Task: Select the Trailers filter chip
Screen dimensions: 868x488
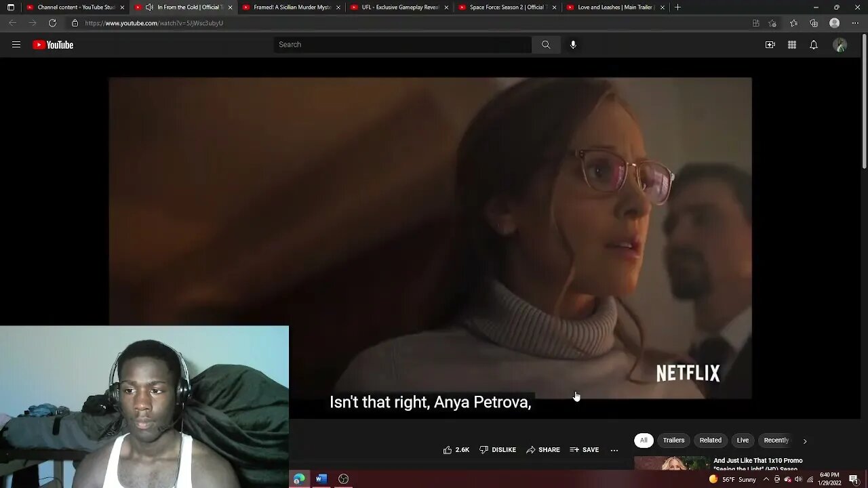Action: coord(673,441)
